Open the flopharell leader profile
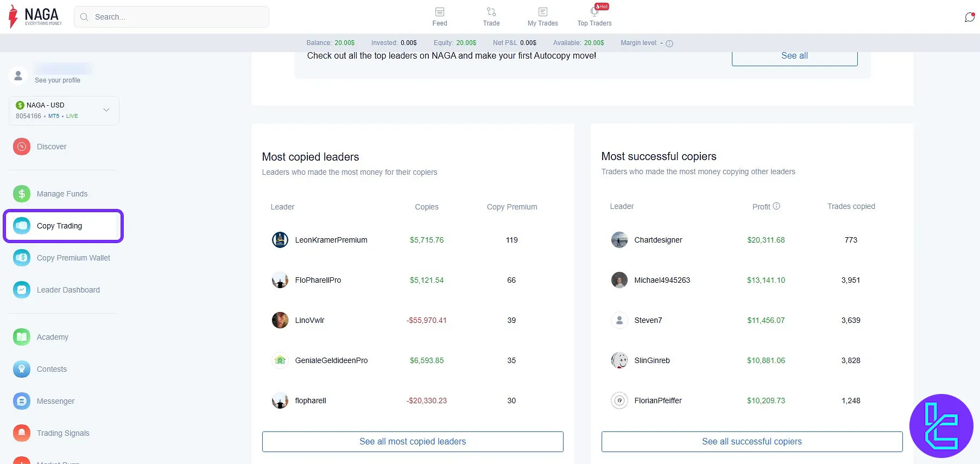The width and height of the screenshot is (980, 464). pyautogui.click(x=311, y=401)
